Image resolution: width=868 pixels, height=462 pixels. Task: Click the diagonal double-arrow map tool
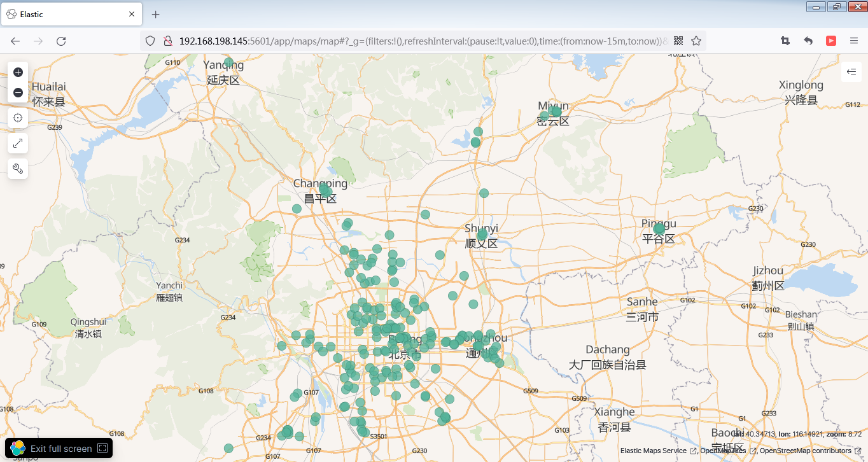(18, 143)
